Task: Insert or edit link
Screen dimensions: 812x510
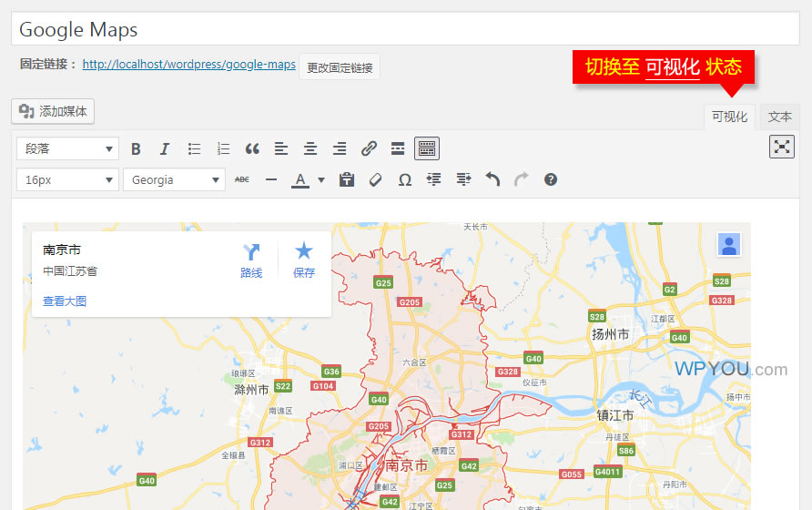Action: pos(369,149)
